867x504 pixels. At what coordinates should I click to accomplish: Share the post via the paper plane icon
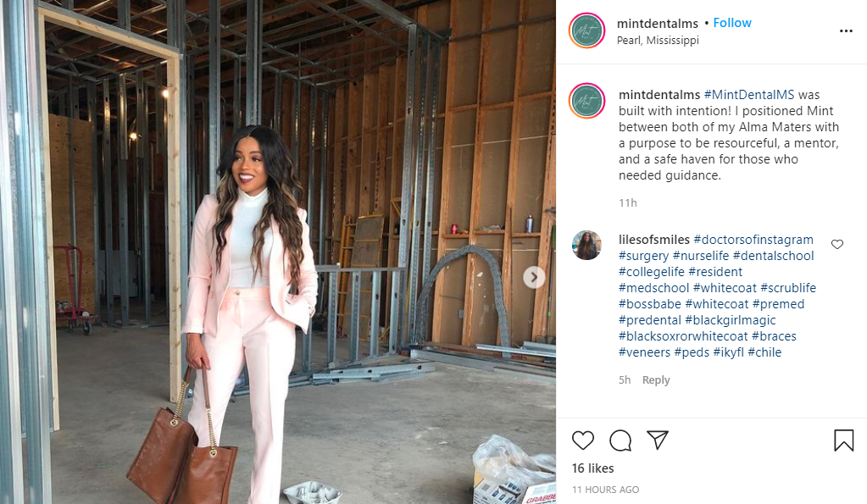[658, 440]
